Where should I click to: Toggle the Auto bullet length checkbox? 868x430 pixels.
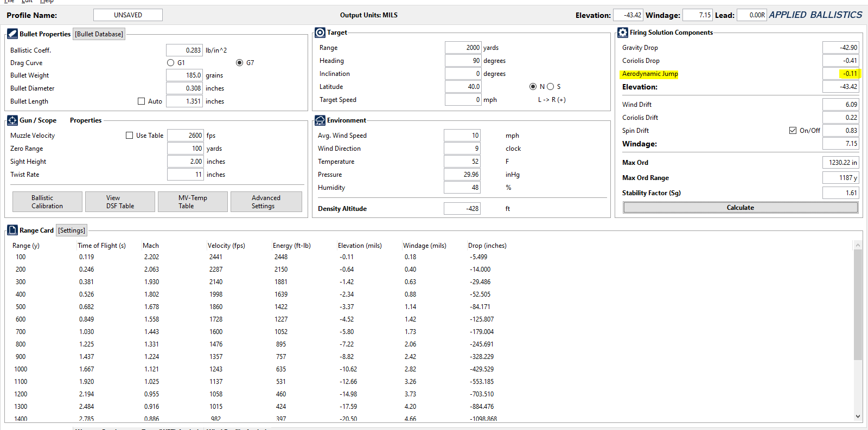(141, 101)
